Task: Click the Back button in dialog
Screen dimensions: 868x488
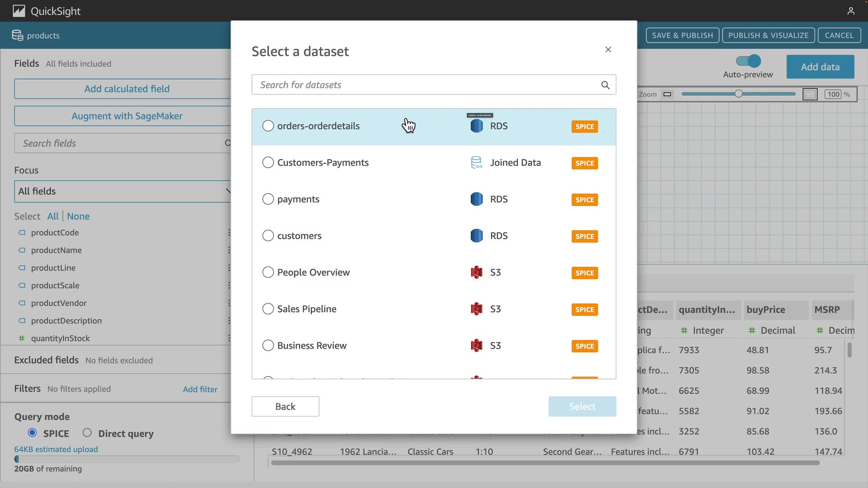Action: (x=285, y=406)
